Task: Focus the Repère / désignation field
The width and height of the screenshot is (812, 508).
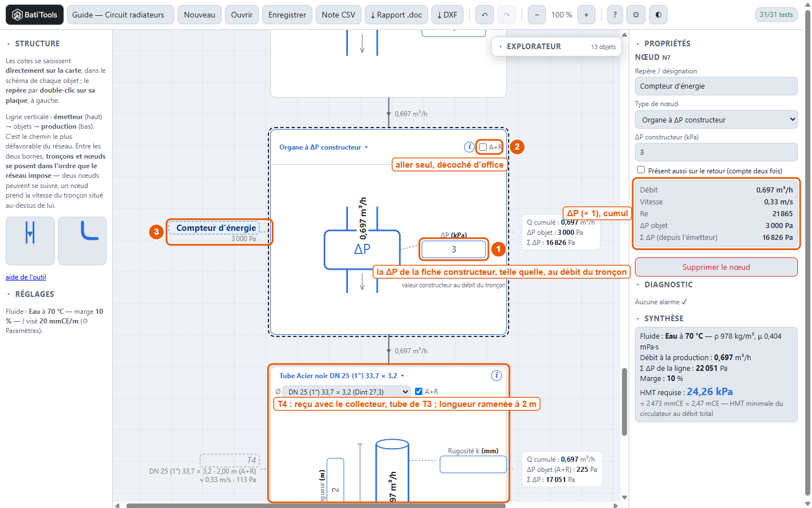Action: (x=716, y=86)
